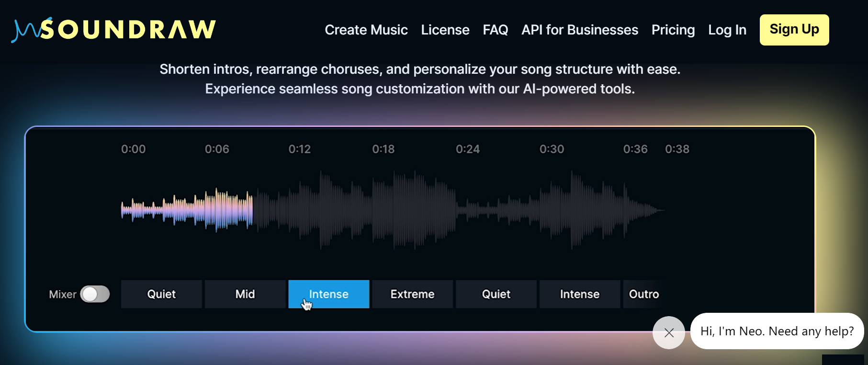Open API for Businesses link
868x365 pixels.
tap(579, 30)
